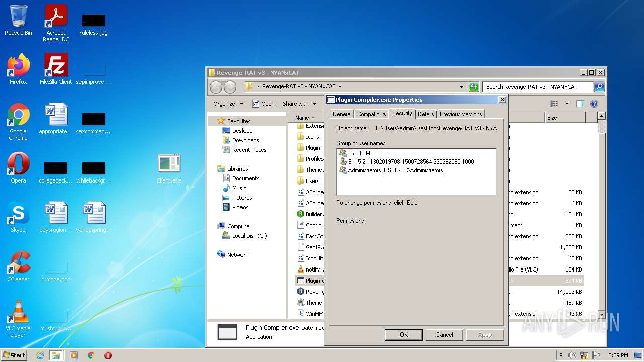Open Internet Explorer from the taskbar

pyautogui.click(x=40, y=355)
